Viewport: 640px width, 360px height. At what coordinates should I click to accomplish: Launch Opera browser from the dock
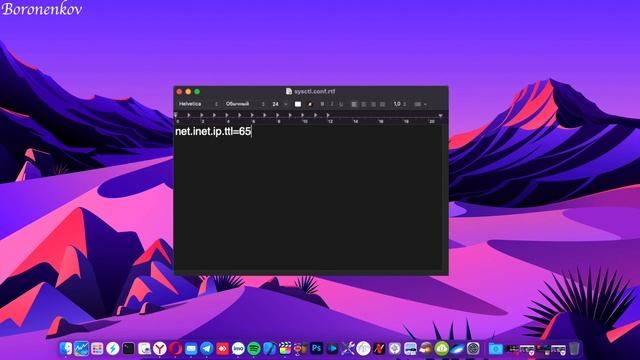pyautogui.click(x=176, y=349)
